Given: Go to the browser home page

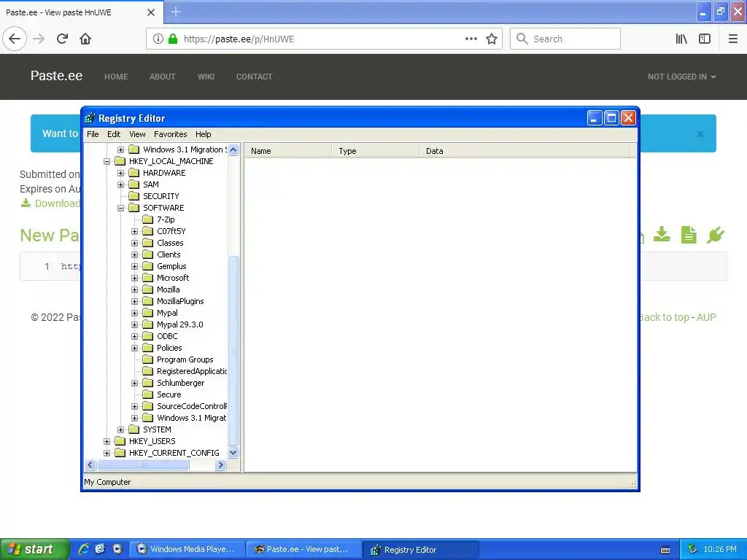Looking at the screenshot, I should point(85,39).
